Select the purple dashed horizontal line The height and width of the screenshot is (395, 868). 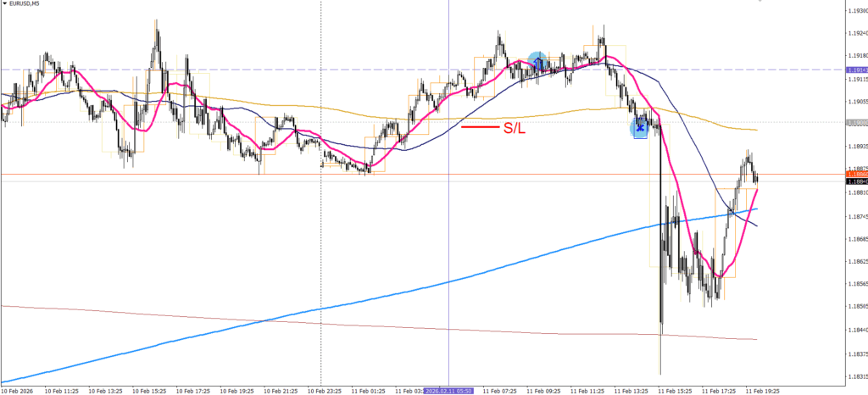(254, 70)
